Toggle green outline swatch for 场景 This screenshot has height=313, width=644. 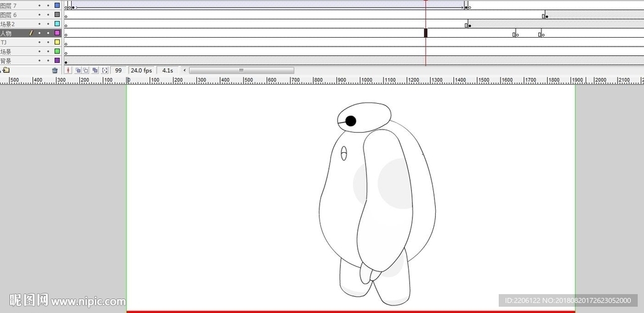57,52
